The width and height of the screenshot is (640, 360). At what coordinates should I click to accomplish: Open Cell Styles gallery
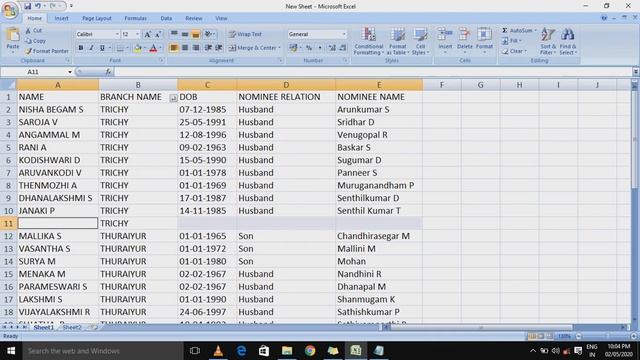420,41
